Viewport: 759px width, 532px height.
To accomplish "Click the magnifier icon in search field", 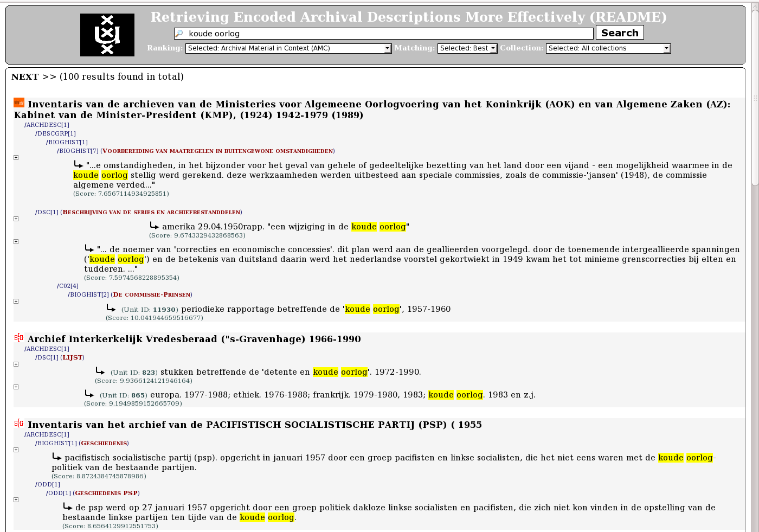I will 179,34.
